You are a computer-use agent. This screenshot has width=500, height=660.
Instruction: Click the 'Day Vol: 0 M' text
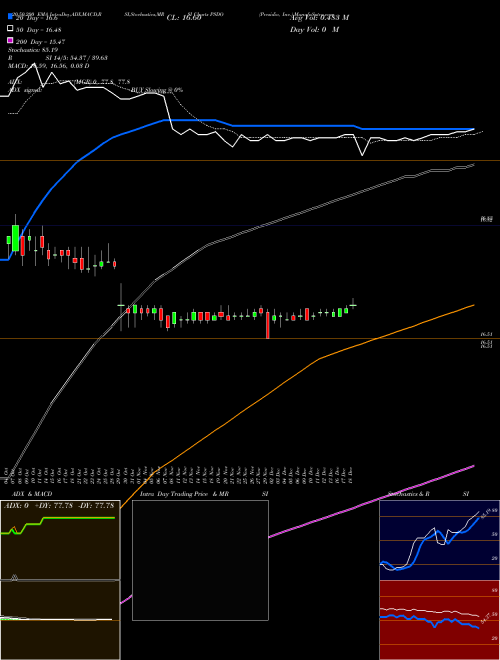314,29
